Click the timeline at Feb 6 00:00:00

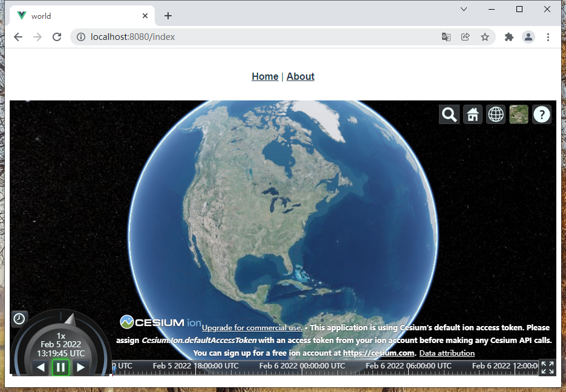click(302, 367)
